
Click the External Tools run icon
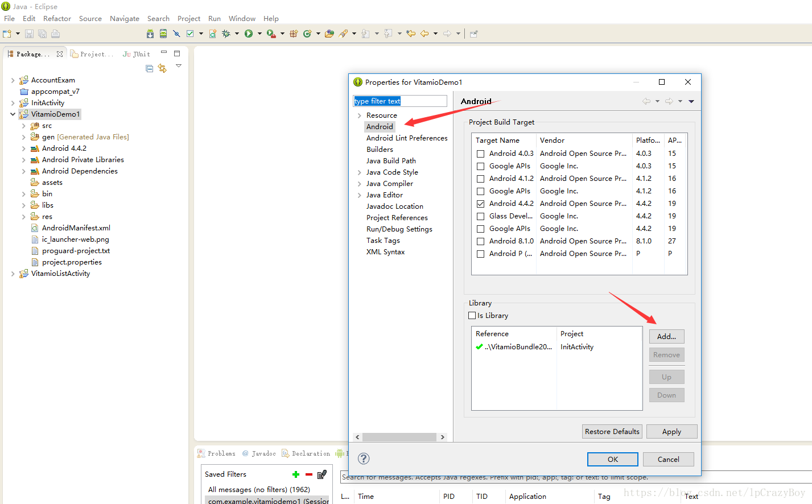pos(271,34)
